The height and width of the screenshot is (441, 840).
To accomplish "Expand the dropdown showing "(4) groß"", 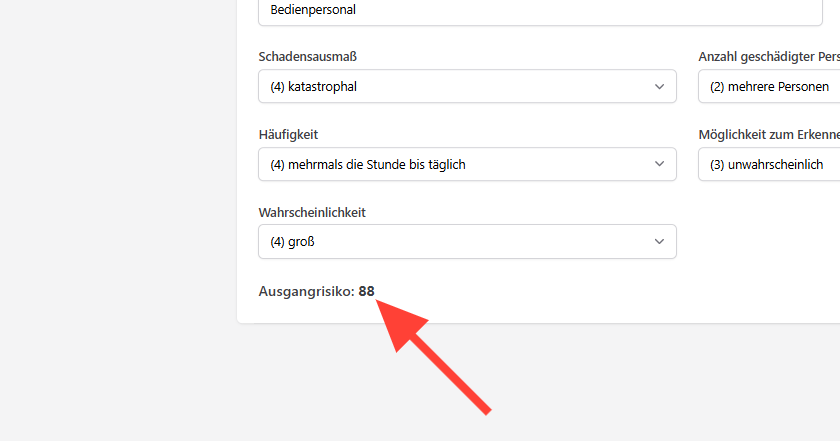I will click(x=467, y=242).
